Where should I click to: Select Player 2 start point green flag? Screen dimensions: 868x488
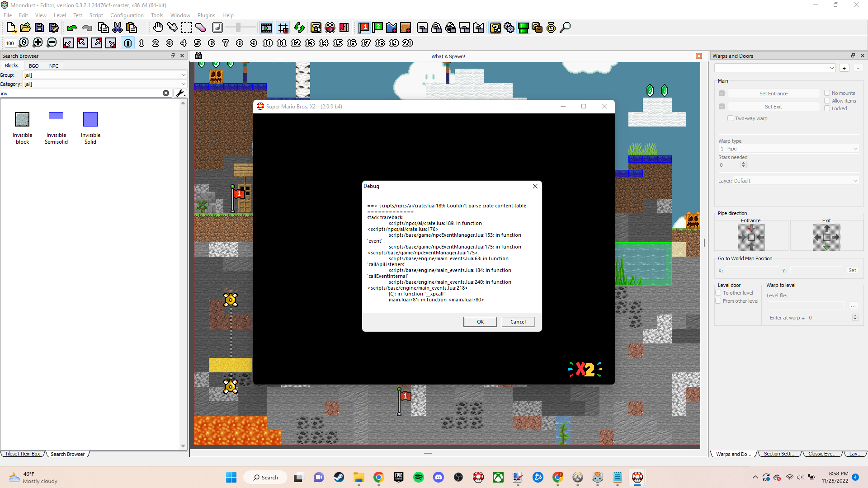pyautogui.click(x=378, y=28)
